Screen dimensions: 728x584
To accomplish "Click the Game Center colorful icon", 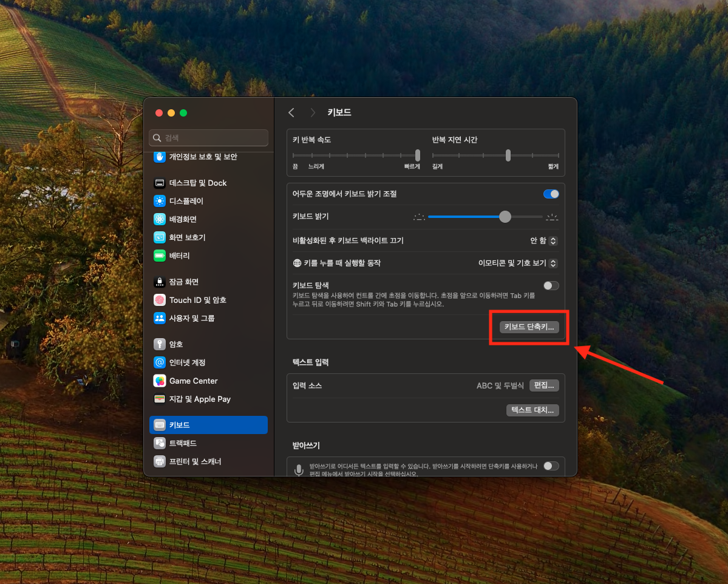I will tap(159, 381).
